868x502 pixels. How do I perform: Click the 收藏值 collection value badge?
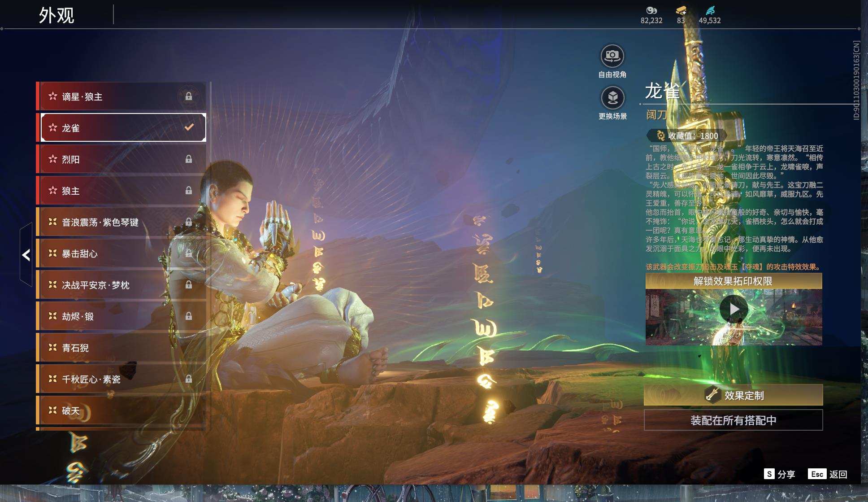click(x=688, y=135)
